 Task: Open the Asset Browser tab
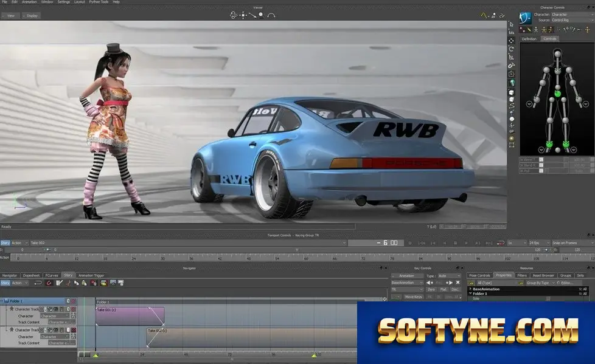[543, 275]
